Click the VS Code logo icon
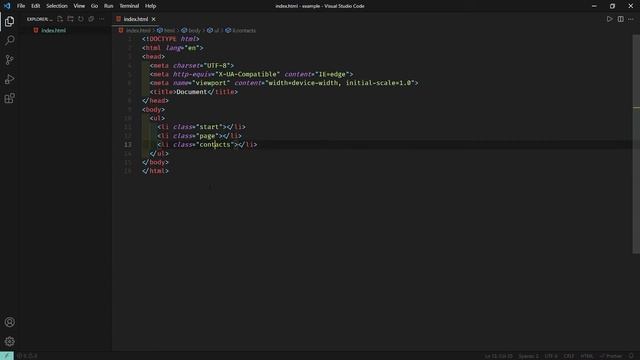 [x=7, y=6]
